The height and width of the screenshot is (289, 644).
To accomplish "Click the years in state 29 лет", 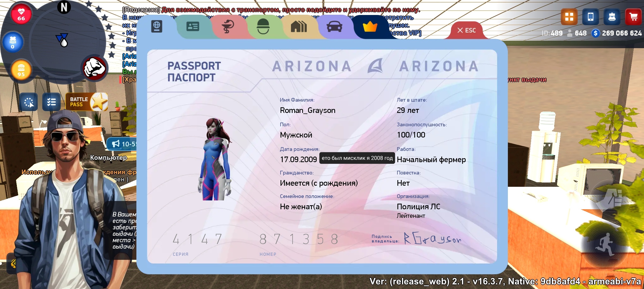I will pyautogui.click(x=408, y=110).
